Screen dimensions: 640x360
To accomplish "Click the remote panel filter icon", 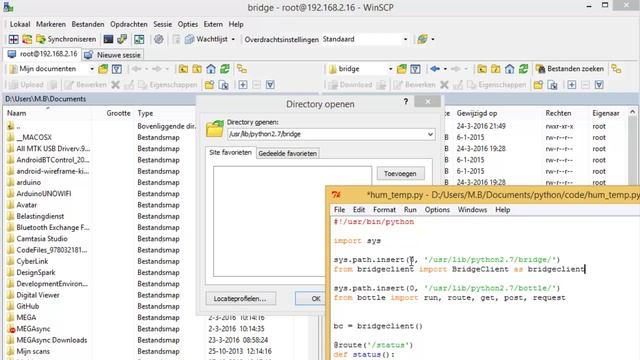I will coord(415,69).
